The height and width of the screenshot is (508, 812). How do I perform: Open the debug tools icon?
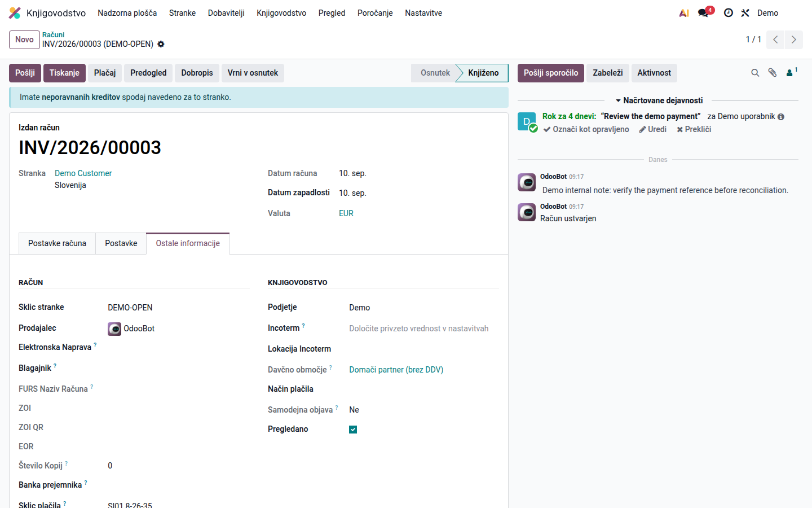[x=745, y=13]
